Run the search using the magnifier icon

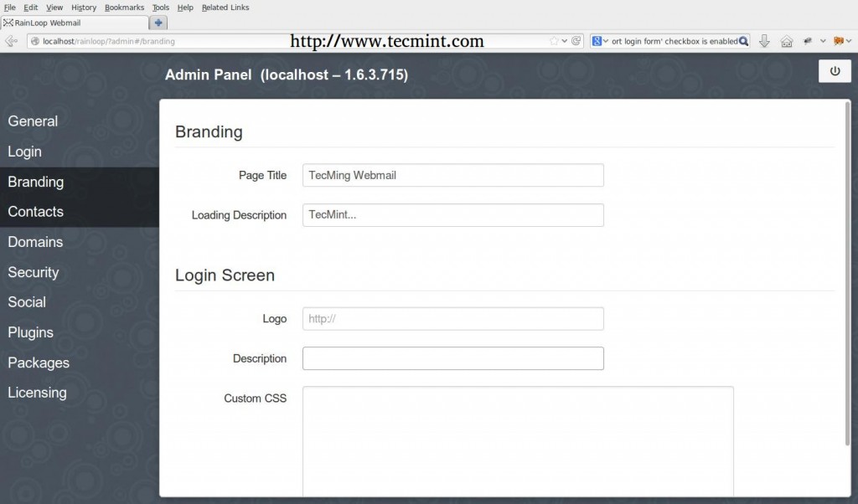744,39
